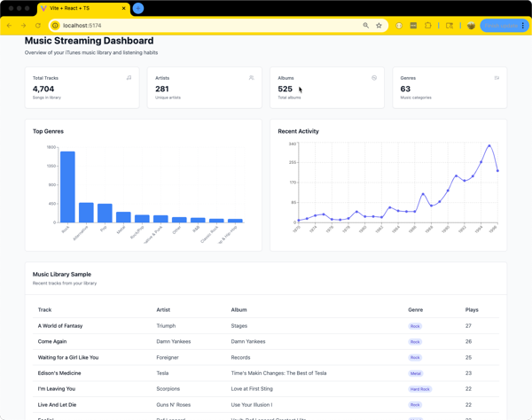
Task: Open the extensions puzzle icon
Action: (428, 26)
